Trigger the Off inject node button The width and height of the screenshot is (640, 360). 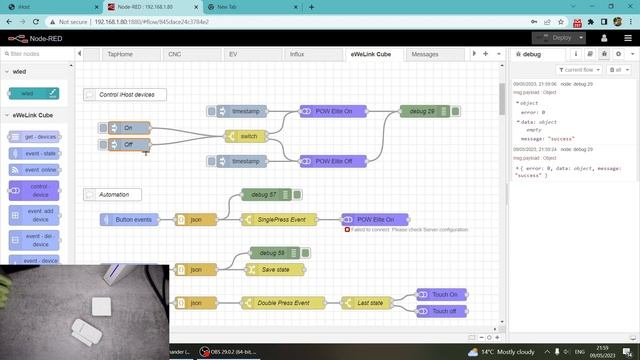(103, 144)
